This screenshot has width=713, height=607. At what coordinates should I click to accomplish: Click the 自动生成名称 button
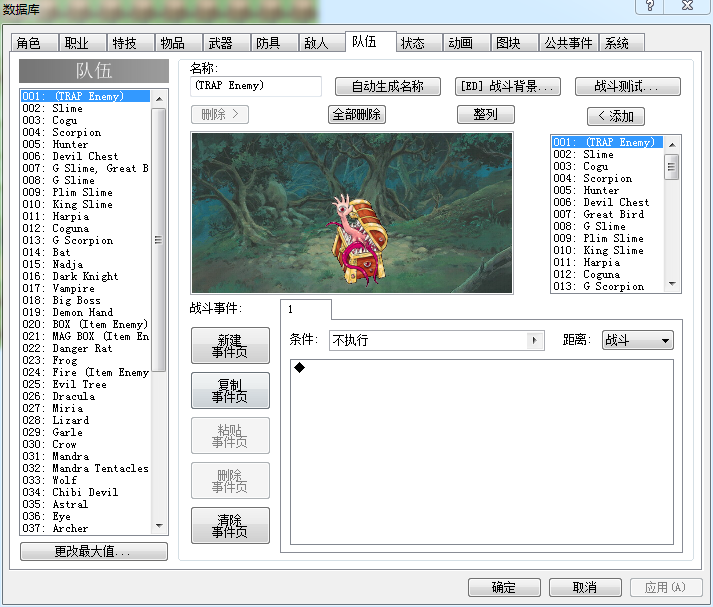[388, 86]
